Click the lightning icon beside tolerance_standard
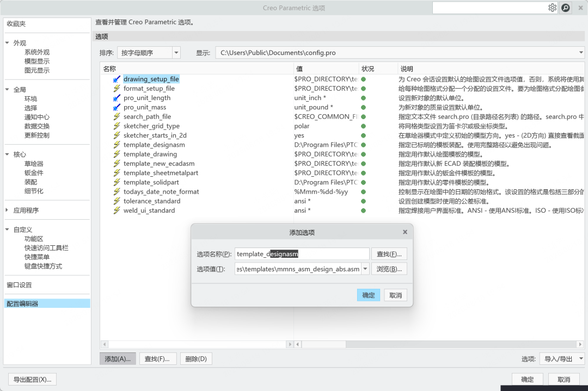 117,201
